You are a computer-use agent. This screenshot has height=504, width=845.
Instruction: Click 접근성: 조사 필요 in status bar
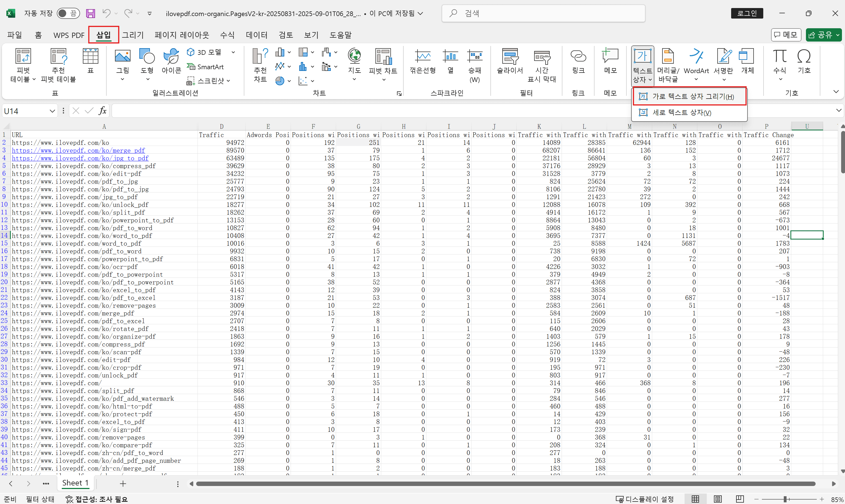tap(96, 499)
